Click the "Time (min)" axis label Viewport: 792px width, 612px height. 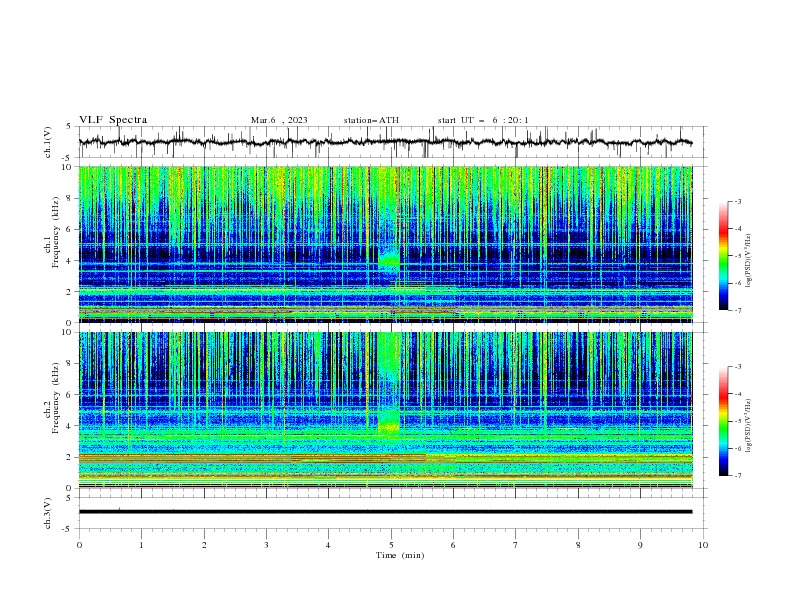click(400, 555)
